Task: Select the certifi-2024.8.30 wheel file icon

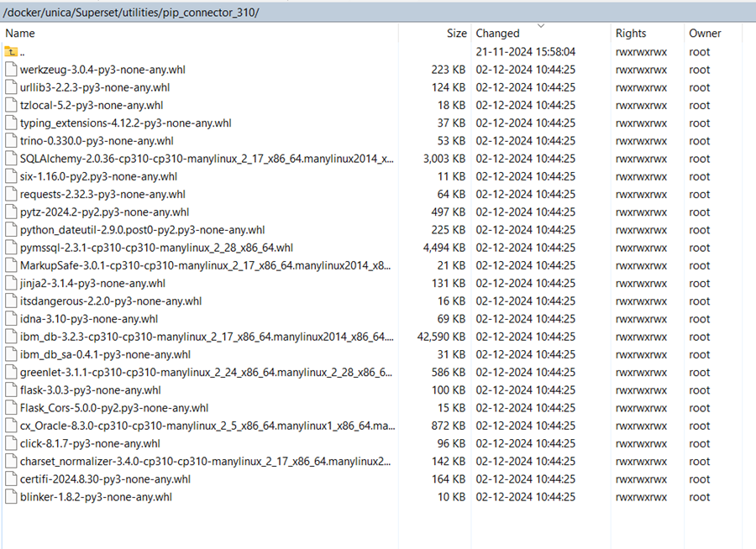Action: point(9,478)
